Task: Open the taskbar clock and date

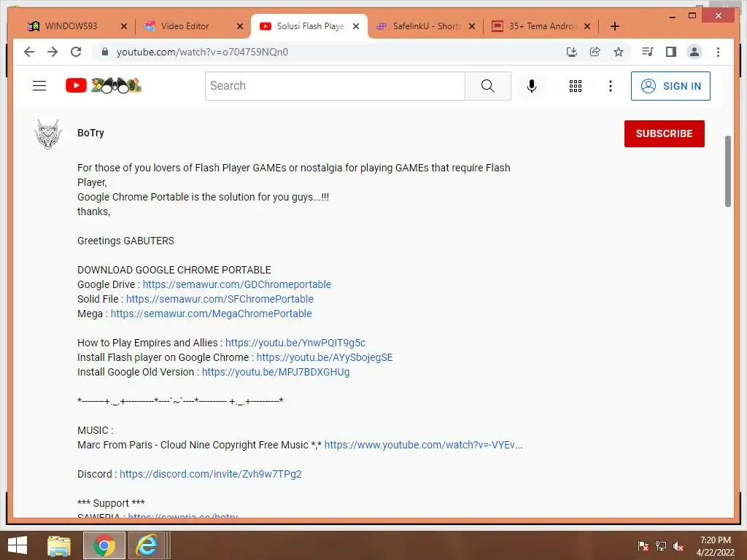Action: 715,545
